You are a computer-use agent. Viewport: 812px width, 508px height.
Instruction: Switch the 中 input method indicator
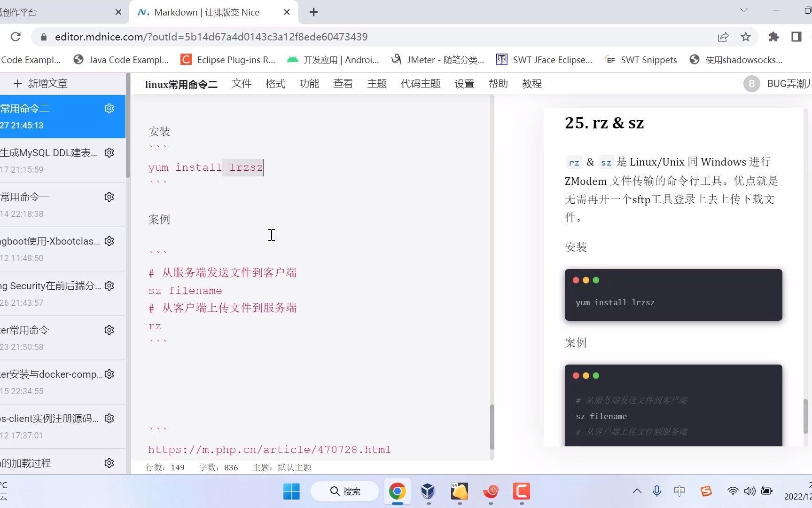(679, 491)
